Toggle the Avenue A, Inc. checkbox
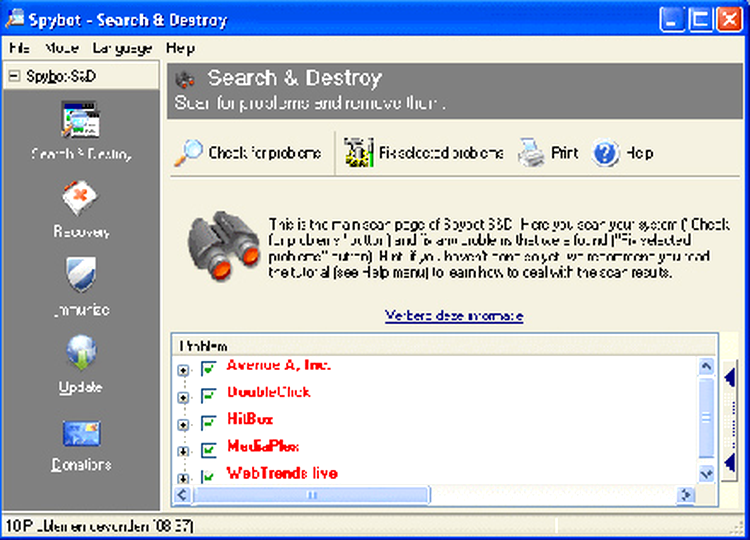 coord(209,369)
